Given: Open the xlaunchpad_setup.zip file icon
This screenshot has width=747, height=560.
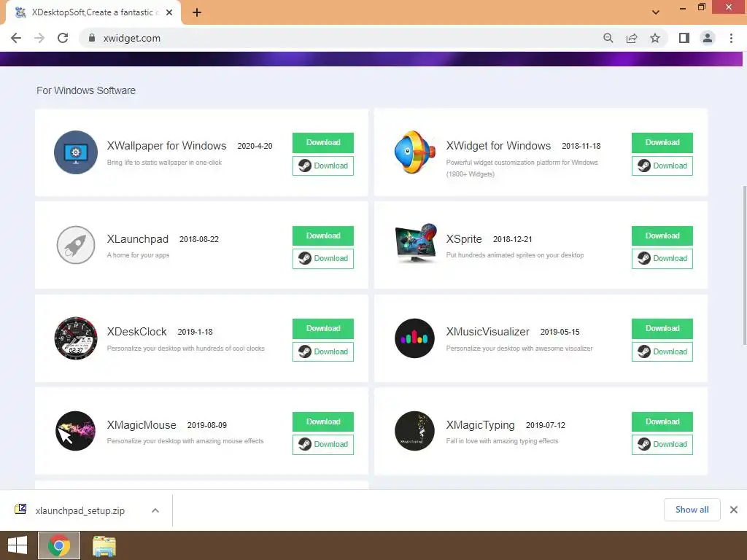Looking at the screenshot, I should (x=20, y=510).
